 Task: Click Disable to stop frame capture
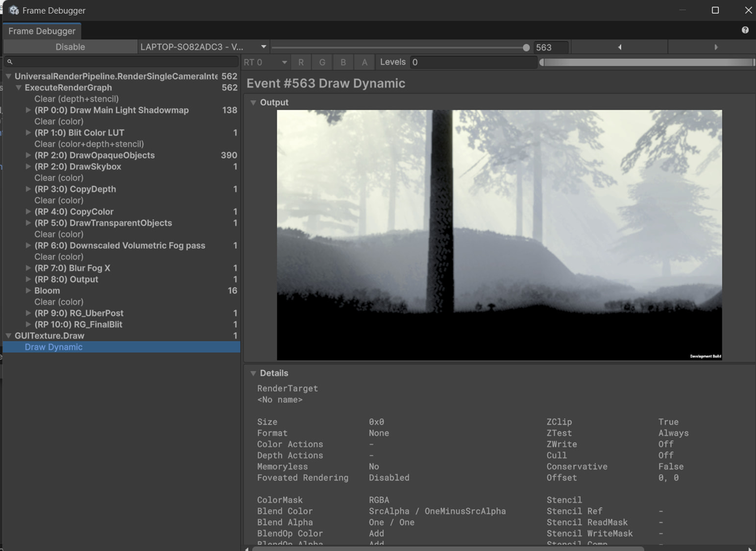pos(70,47)
